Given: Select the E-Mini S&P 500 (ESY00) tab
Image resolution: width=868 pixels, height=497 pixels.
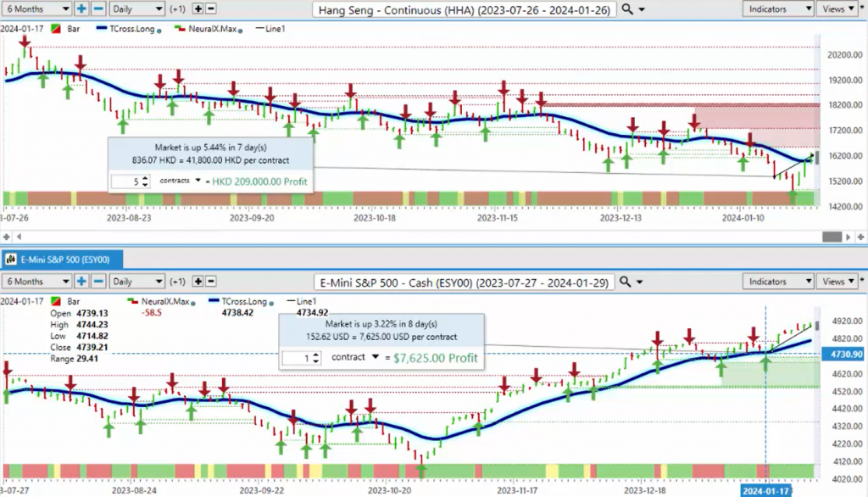Looking at the screenshot, I should (62, 260).
